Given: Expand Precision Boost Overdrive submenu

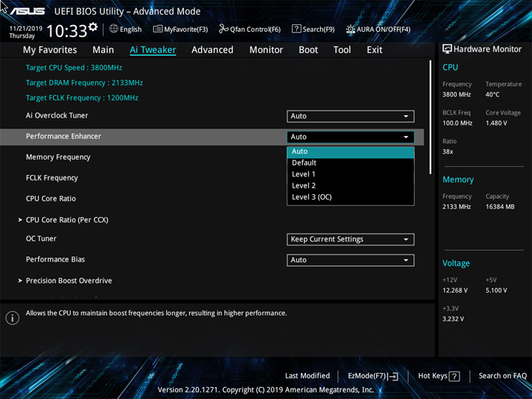Looking at the screenshot, I should tap(65, 281).
